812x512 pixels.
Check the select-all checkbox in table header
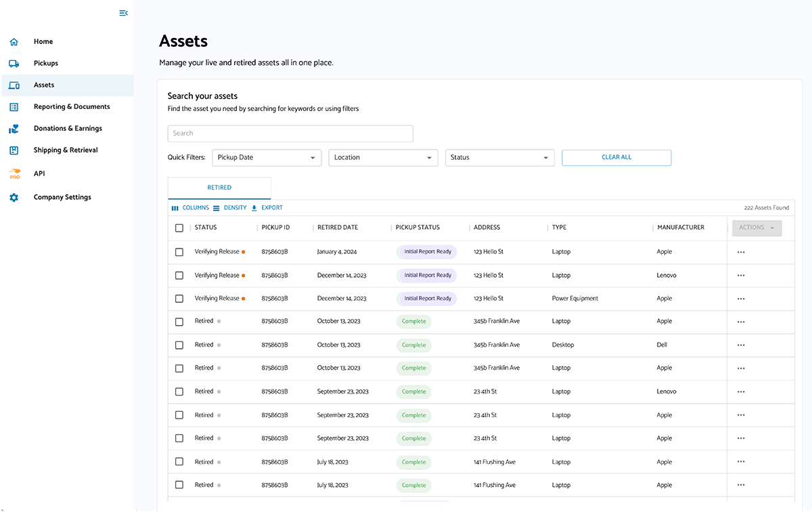(x=179, y=228)
